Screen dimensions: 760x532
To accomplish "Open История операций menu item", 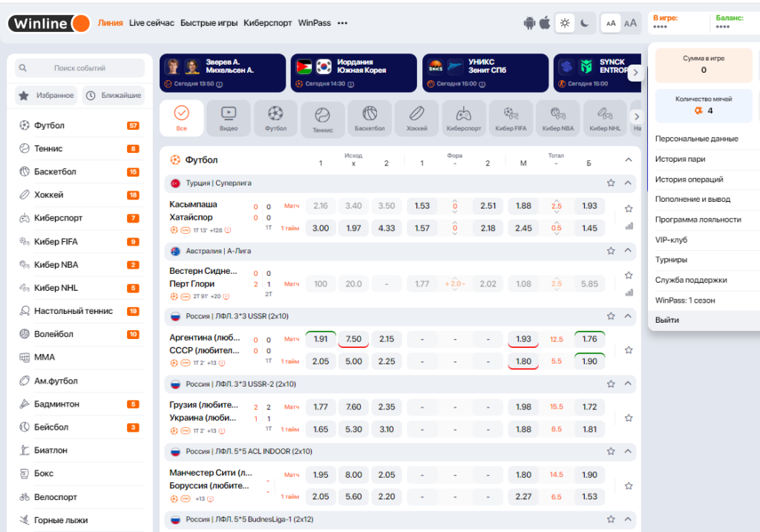I will (689, 180).
